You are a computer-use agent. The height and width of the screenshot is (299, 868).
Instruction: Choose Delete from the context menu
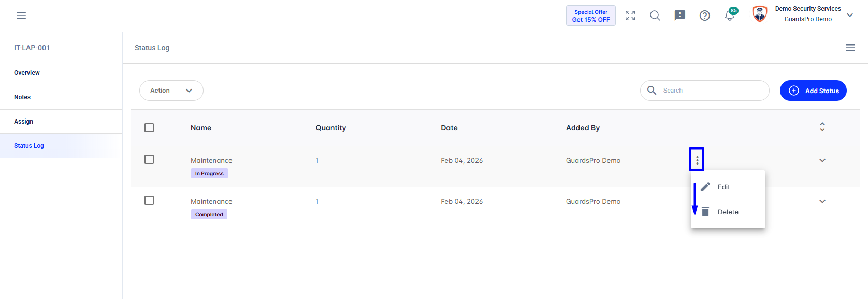click(728, 212)
